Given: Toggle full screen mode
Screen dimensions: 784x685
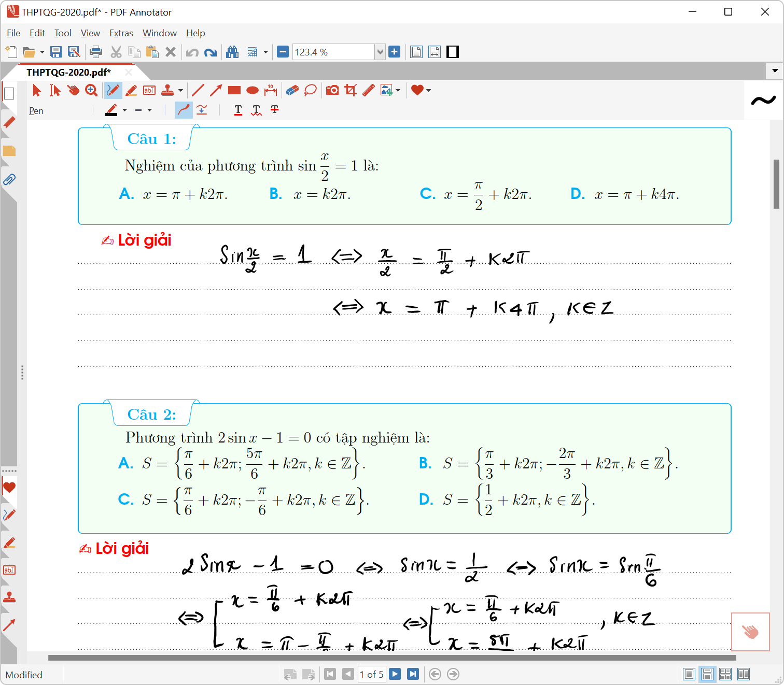Looking at the screenshot, I should tap(453, 52).
